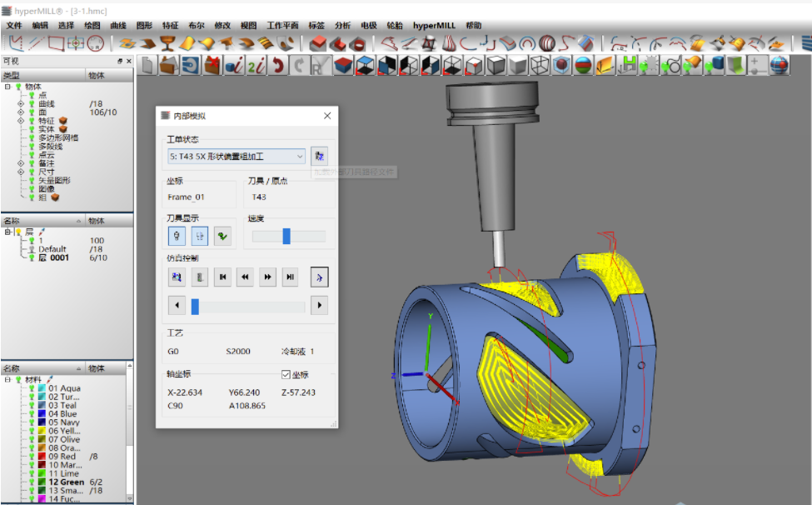812x505 pixels.
Task: Open the 曲线 menu
Action: click(x=118, y=25)
